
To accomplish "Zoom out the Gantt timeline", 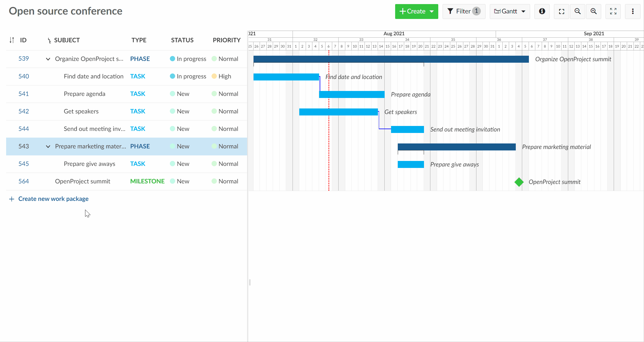I will [578, 11].
